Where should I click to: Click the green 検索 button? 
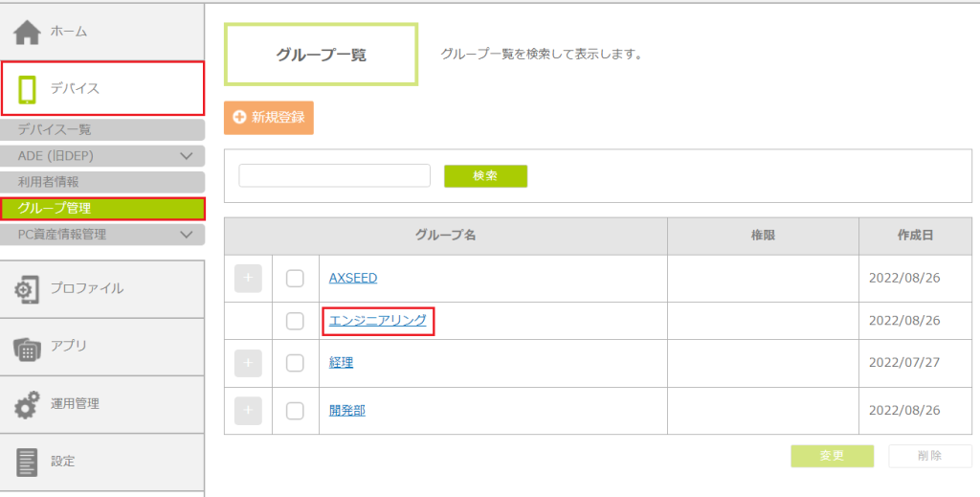(485, 176)
